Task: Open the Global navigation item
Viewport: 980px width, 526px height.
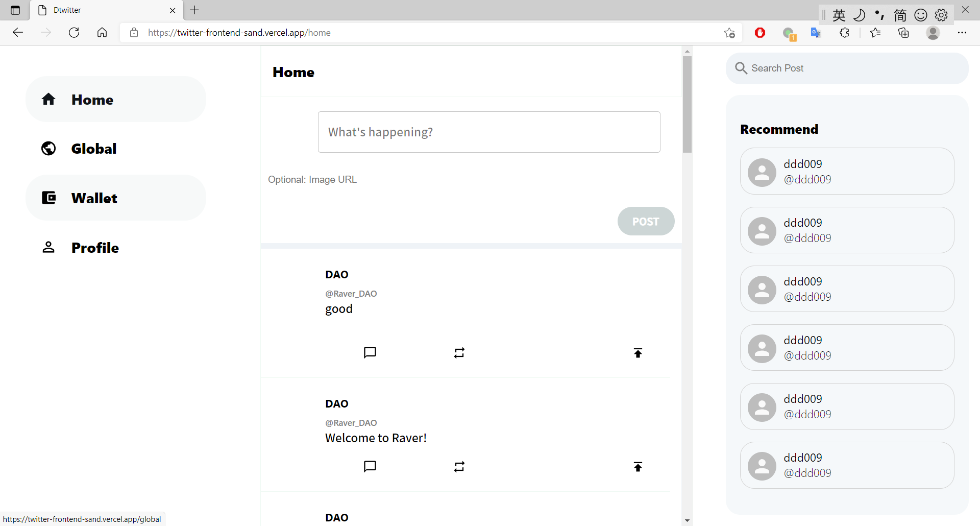Action: (116, 149)
